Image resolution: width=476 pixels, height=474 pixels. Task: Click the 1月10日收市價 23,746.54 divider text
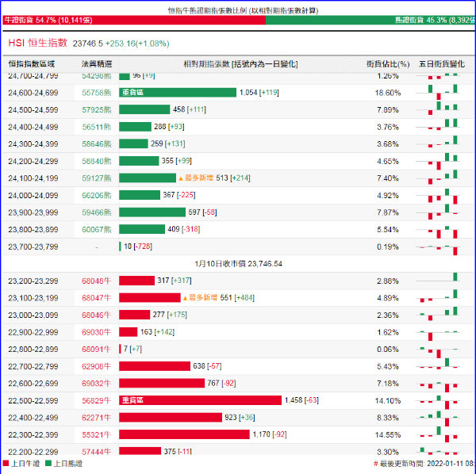pos(238,264)
